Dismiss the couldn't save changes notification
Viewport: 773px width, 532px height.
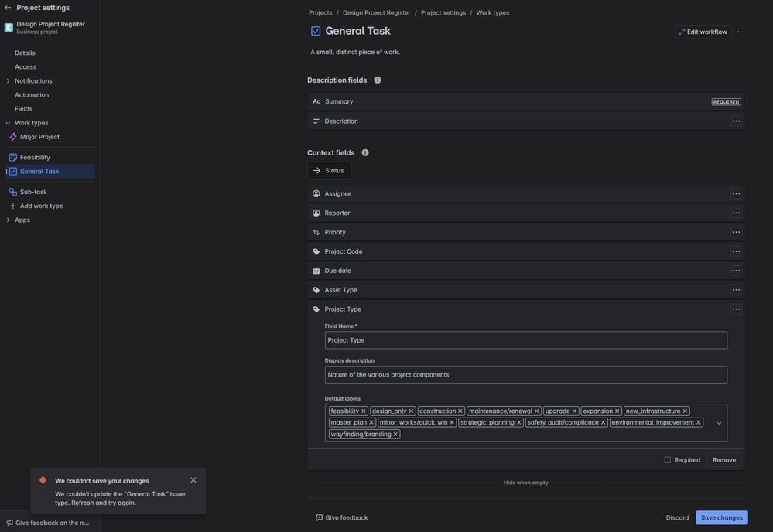click(x=193, y=479)
